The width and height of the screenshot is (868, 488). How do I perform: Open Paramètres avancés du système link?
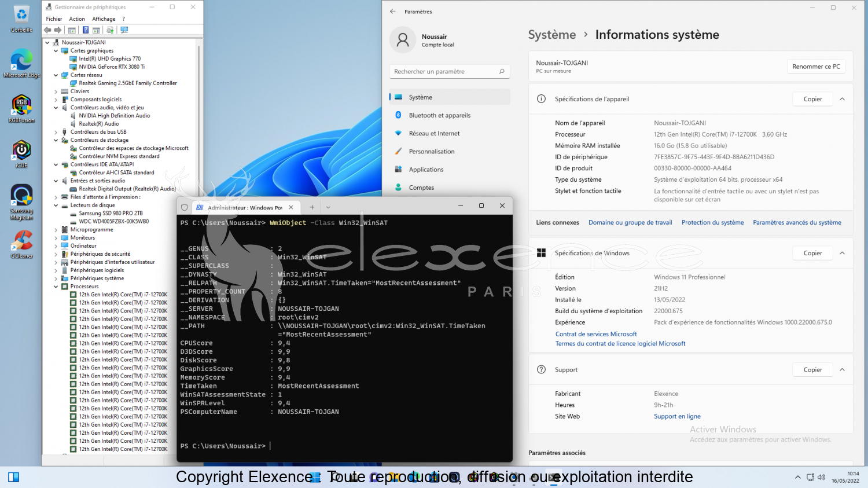pos(797,222)
